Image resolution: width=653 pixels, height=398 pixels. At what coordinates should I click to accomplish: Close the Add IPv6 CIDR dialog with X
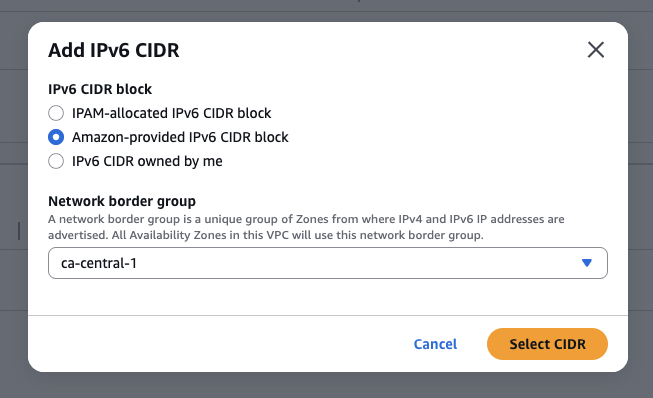pyautogui.click(x=596, y=50)
